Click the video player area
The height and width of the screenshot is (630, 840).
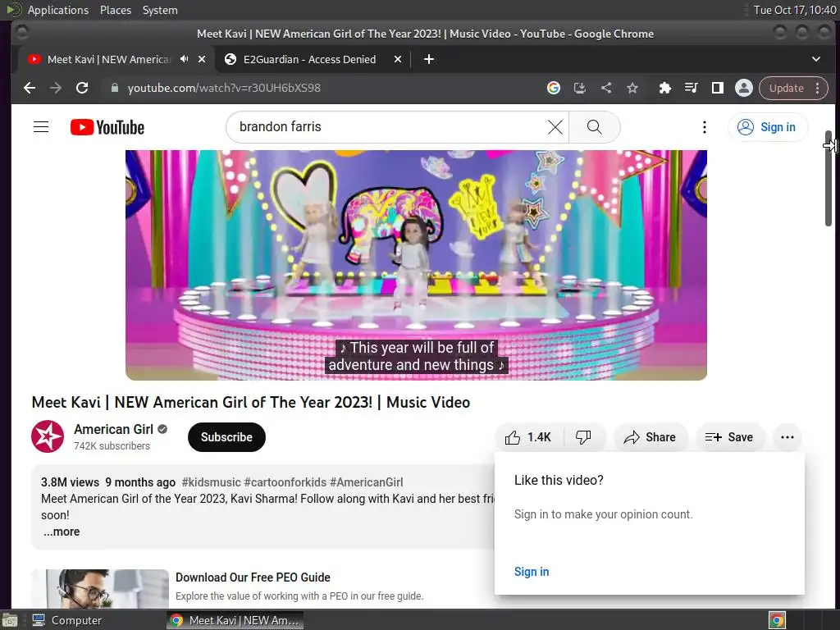pos(416,265)
